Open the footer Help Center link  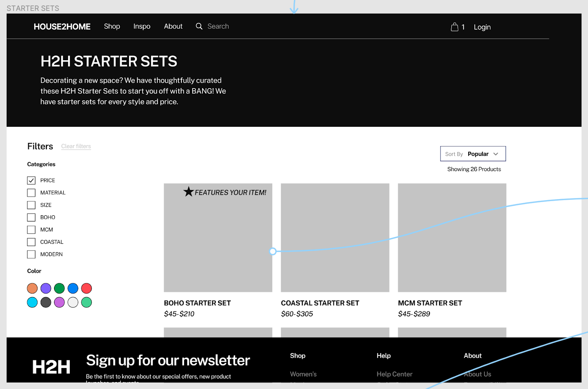(394, 374)
